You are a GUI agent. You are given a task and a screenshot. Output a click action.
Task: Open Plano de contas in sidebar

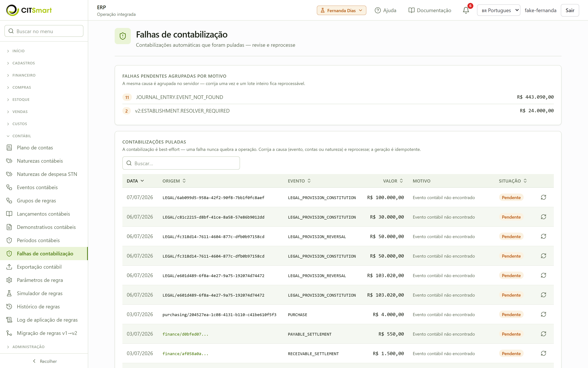[44, 148]
